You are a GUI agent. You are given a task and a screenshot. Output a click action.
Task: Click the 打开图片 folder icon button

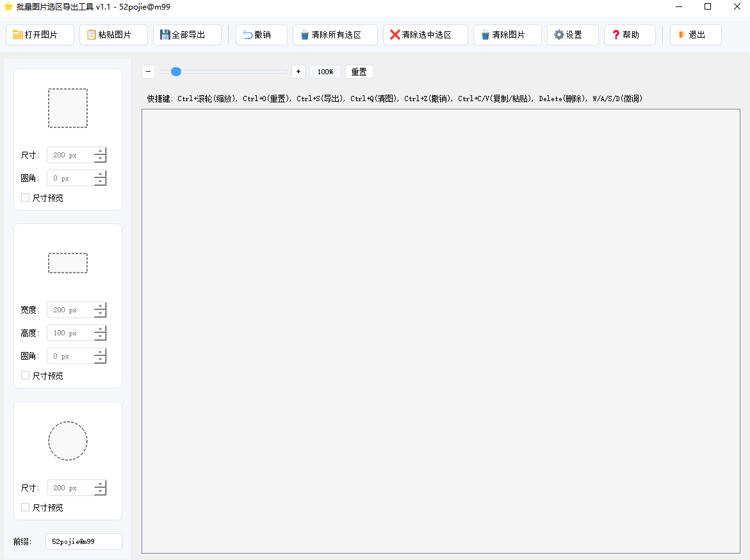pyautogui.click(x=40, y=35)
